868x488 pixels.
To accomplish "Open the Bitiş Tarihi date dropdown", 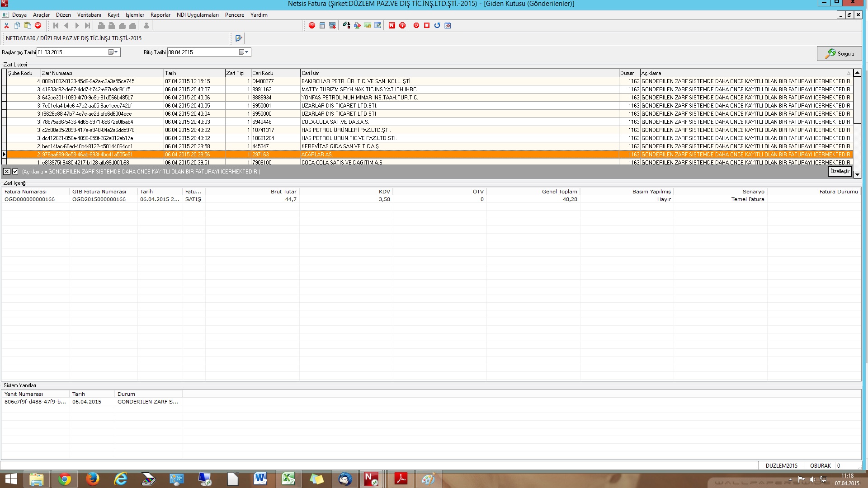I will (x=247, y=52).
